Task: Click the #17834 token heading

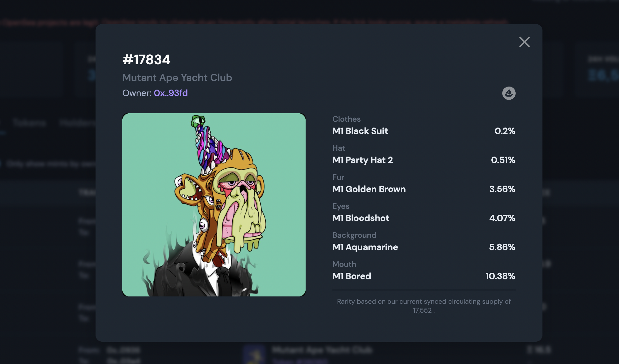Action: (x=146, y=59)
